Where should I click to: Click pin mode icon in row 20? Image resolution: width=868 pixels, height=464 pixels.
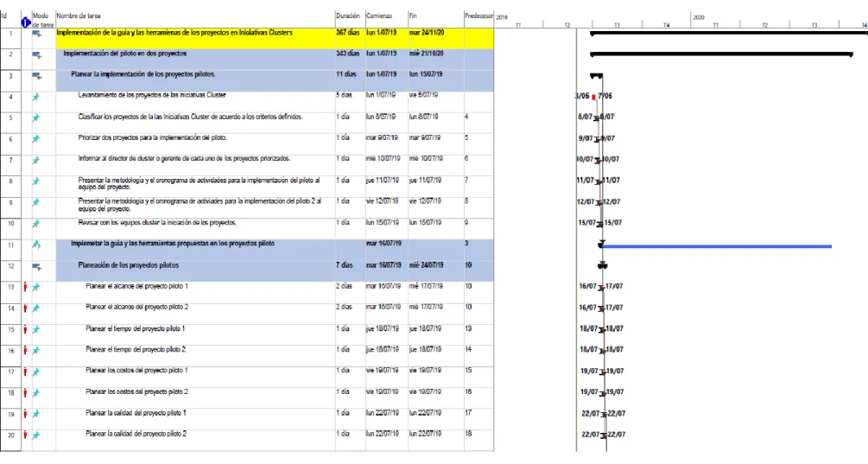(x=36, y=435)
